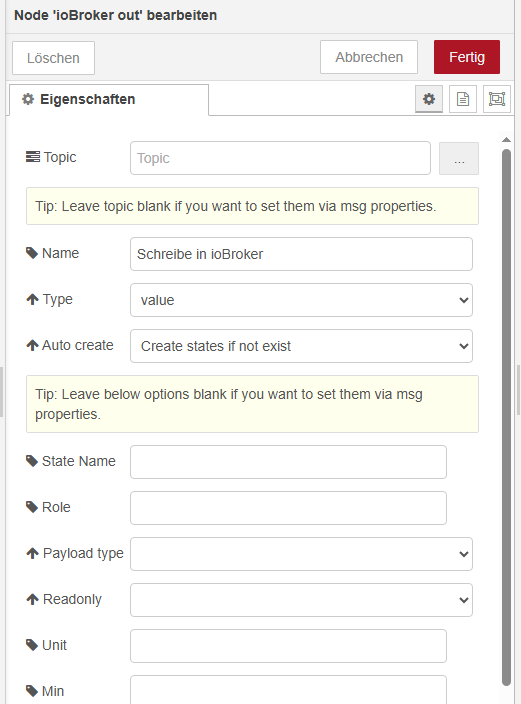
Task: Focus the Unit input field
Action: 288,646
